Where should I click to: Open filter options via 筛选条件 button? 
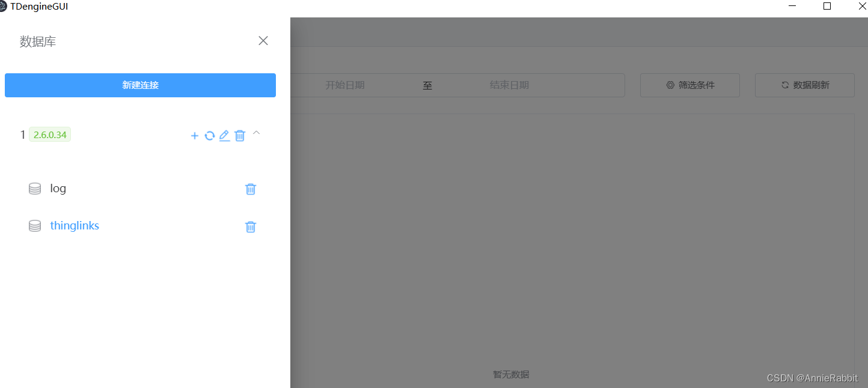[x=689, y=85]
